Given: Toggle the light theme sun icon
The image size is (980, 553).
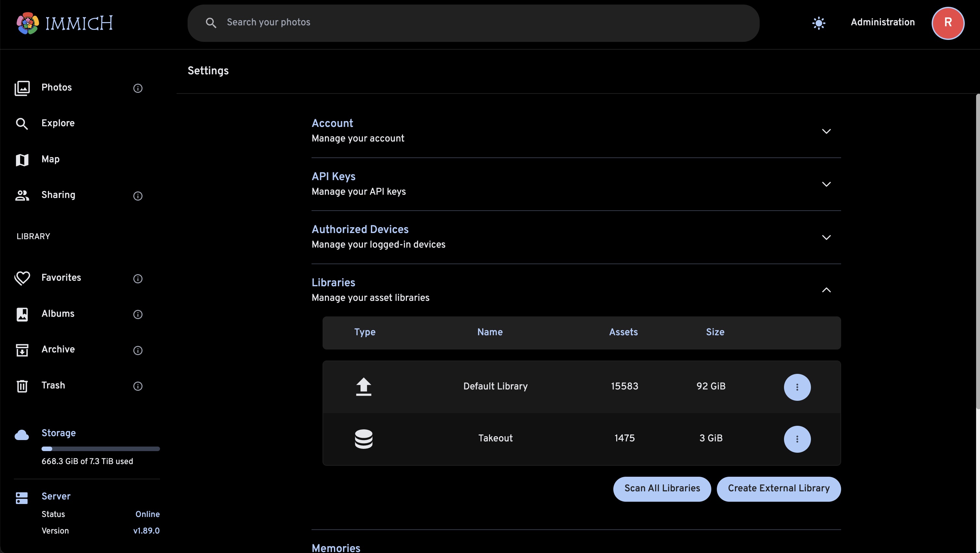Looking at the screenshot, I should pyautogui.click(x=819, y=23).
